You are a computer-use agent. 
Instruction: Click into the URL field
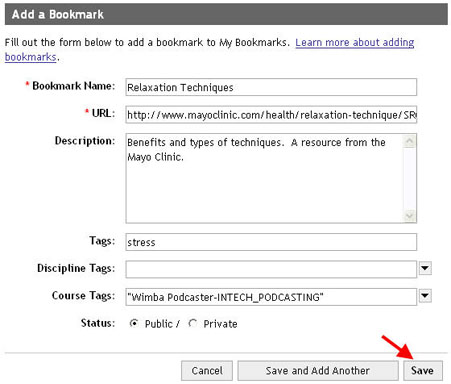[x=271, y=115]
